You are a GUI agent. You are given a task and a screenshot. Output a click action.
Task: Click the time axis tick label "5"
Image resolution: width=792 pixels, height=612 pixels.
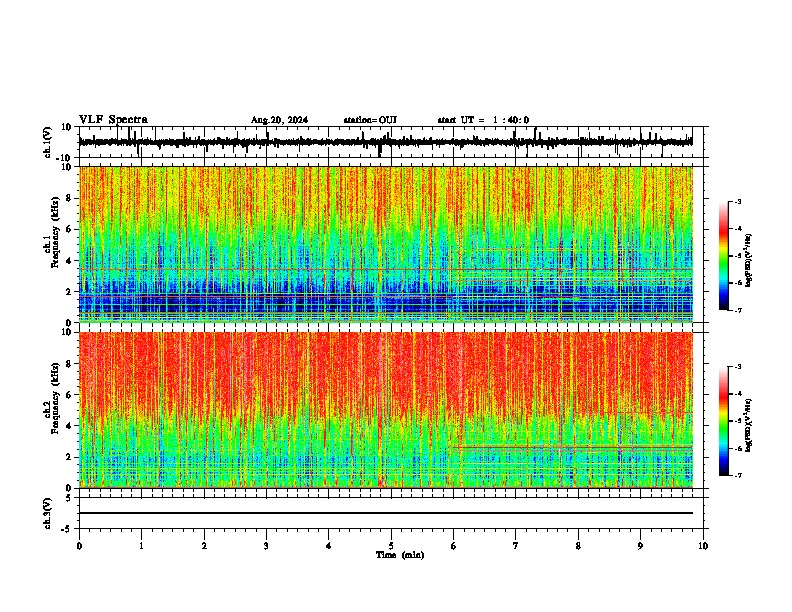391,546
